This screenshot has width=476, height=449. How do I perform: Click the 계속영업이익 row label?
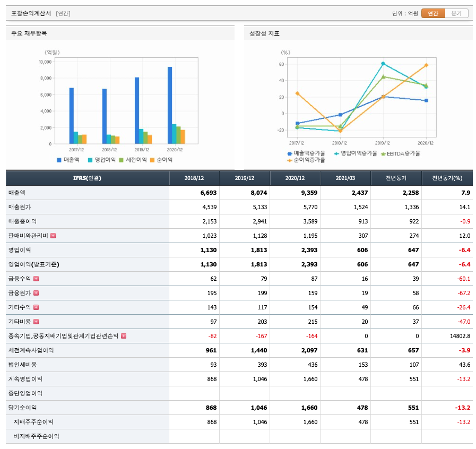(25, 379)
